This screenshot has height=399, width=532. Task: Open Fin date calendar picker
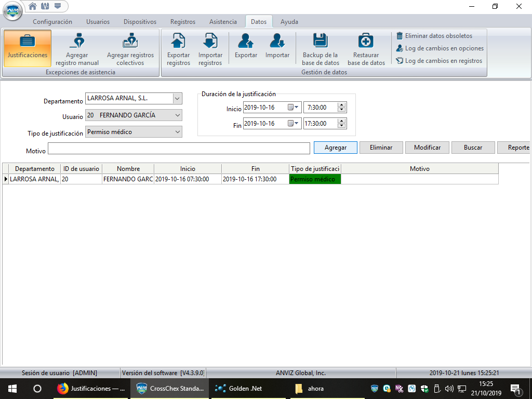pos(293,124)
